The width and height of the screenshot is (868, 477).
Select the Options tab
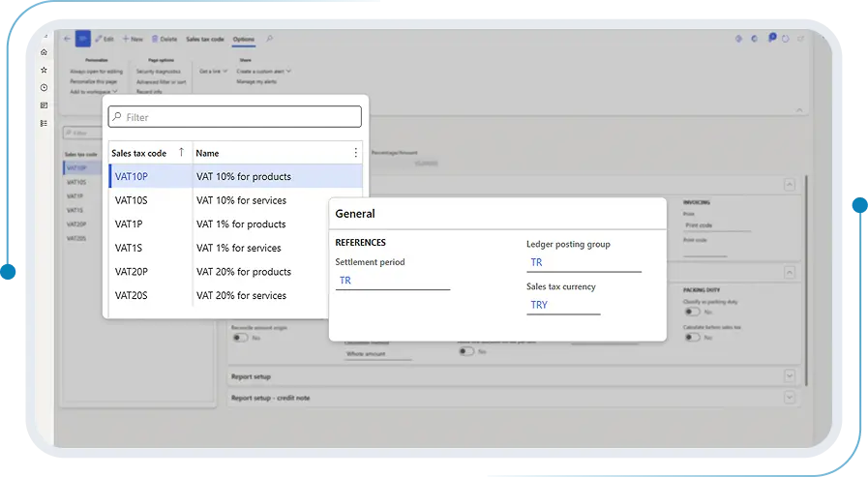click(244, 40)
